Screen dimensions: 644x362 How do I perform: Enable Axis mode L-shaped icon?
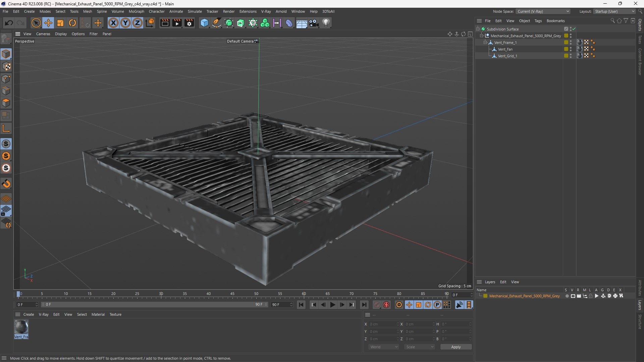pyautogui.click(x=6, y=128)
